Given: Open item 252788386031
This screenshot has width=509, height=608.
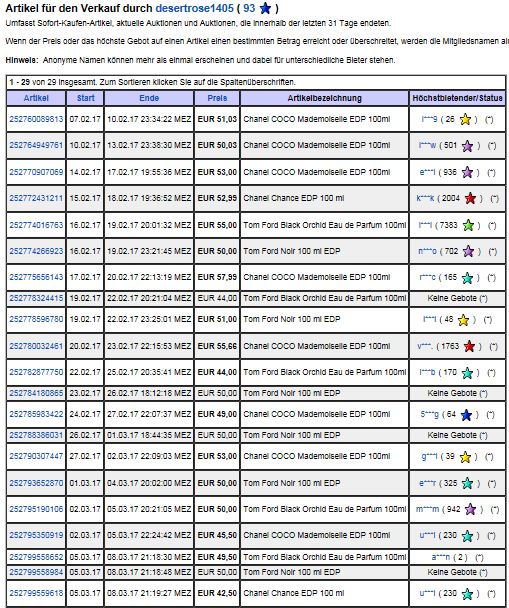Looking at the screenshot, I should click(36, 435).
